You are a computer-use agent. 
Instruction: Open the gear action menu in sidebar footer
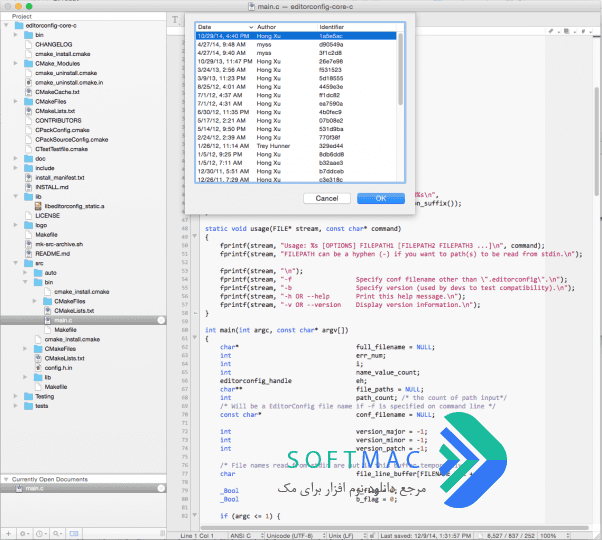click(x=25, y=534)
